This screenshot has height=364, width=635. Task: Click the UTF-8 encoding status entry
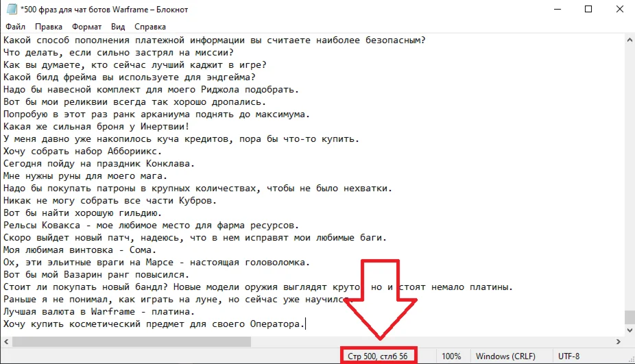click(x=568, y=356)
